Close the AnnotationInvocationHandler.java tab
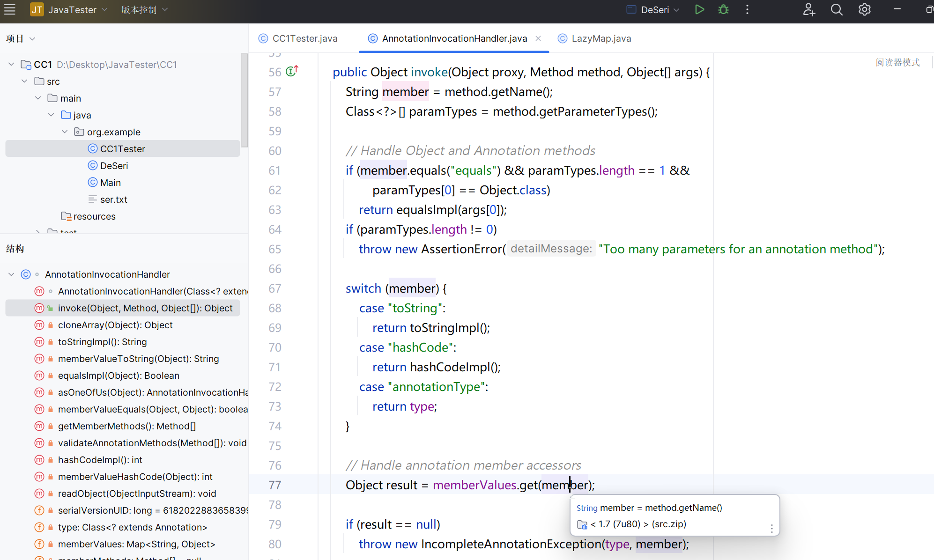 [538, 38]
